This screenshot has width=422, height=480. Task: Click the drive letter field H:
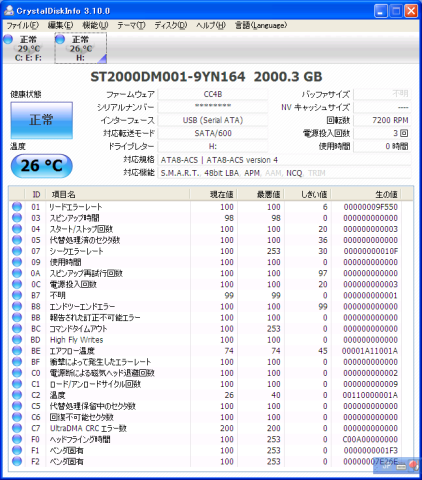213,146
